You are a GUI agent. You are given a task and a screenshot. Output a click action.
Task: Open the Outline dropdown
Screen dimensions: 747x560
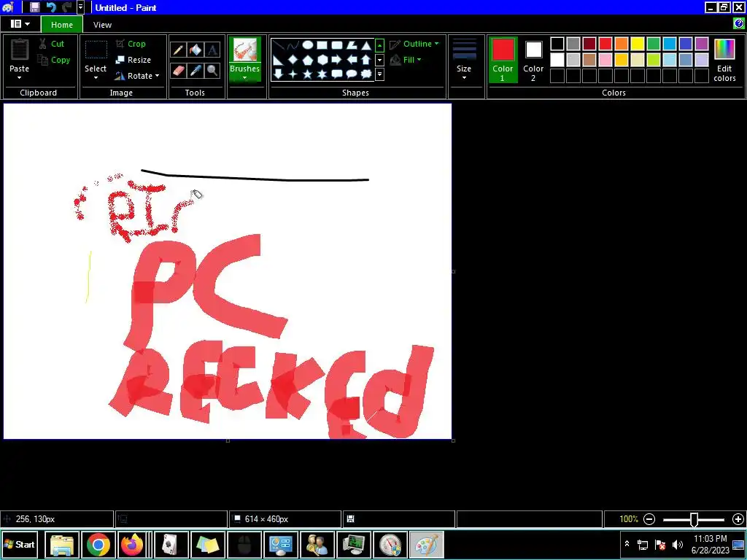(x=414, y=44)
